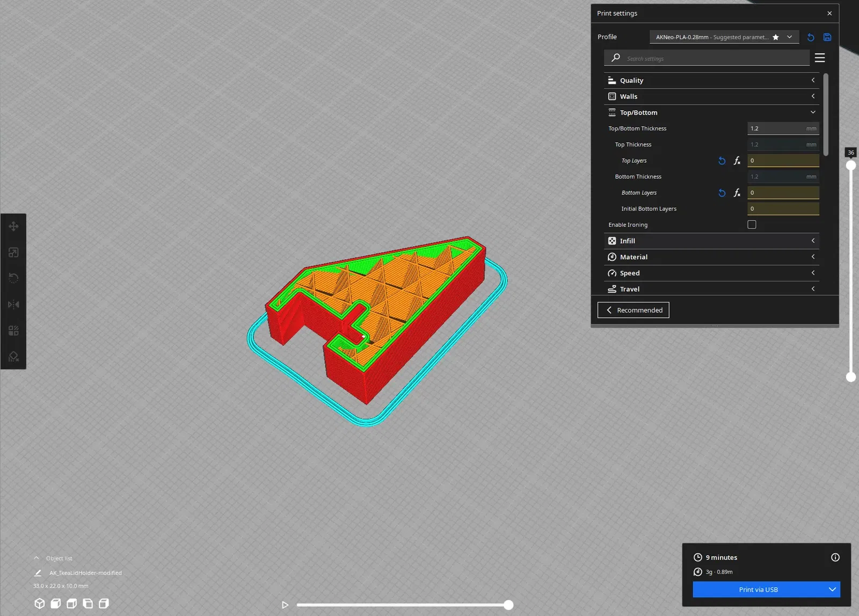Click the lower layer slider handle
The height and width of the screenshot is (616, 859).
tap(851, 377)
